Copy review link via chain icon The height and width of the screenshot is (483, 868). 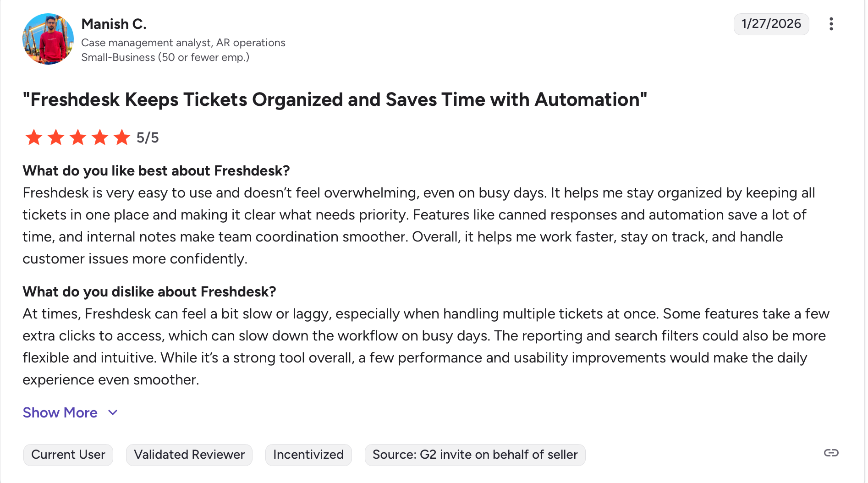tap(831, 453)
